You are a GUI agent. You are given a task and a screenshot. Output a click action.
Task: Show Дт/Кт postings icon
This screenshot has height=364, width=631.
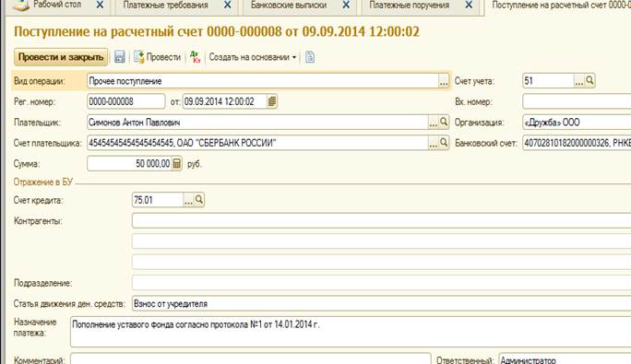tap(196, 57)
